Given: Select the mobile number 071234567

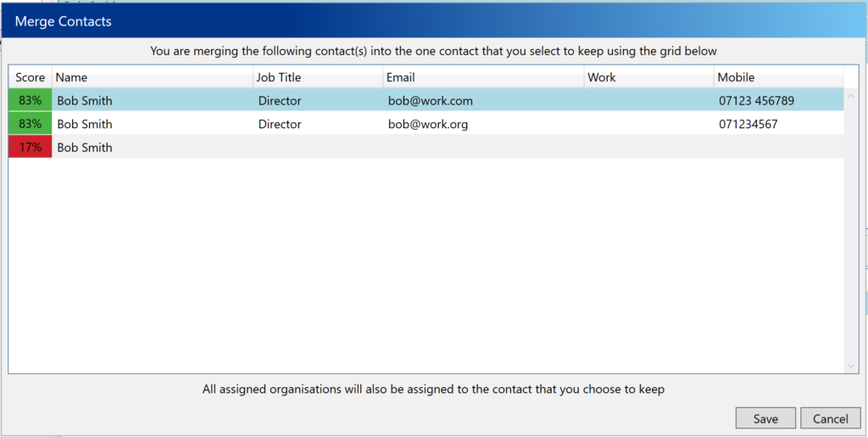Looking at the screenshot, I should click(x=748, y=124).
